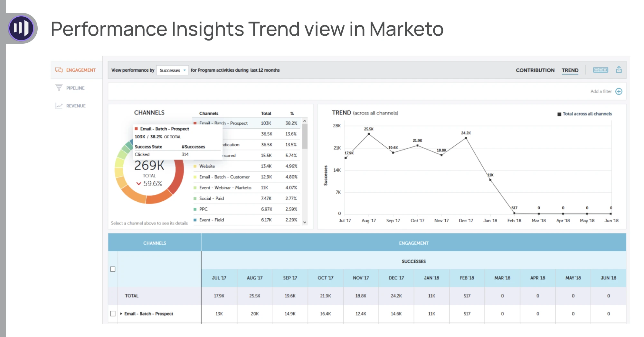
Task: Select the Event - Field channel row
Action: [x=246, y=220]
